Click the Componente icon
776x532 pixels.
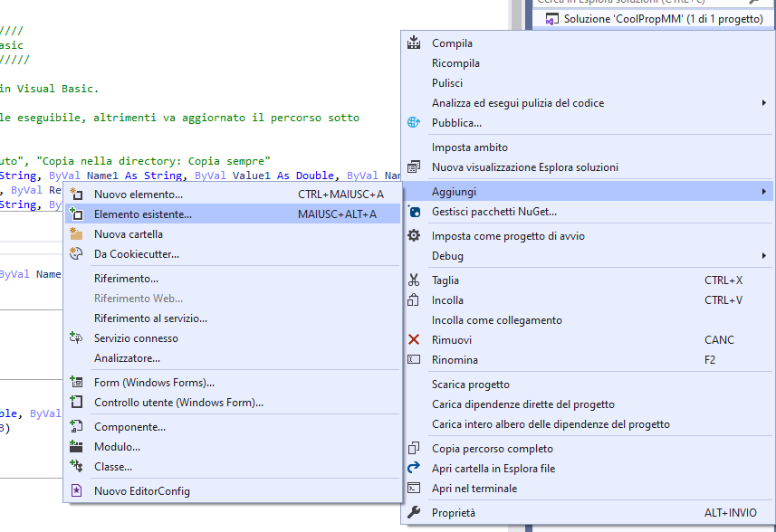(76, 426)
